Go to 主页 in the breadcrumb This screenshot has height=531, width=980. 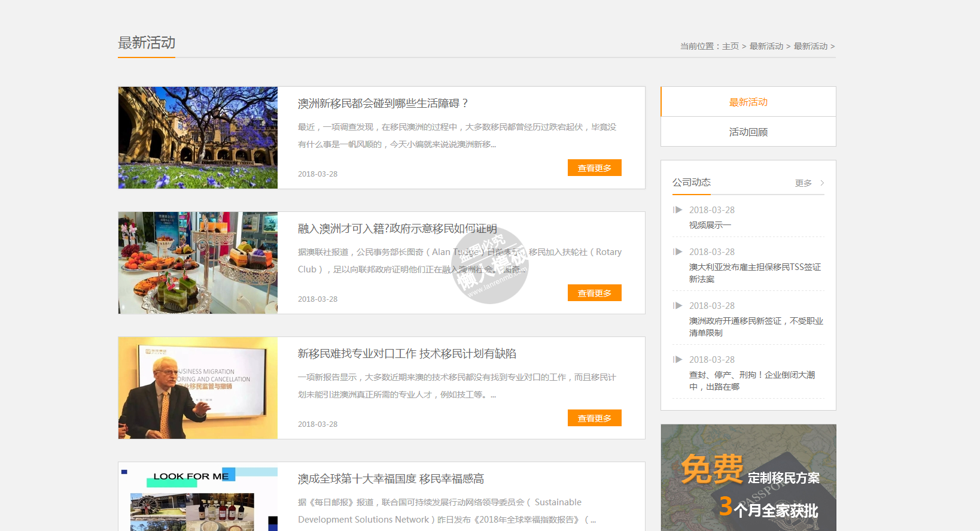tap(731, 46)
